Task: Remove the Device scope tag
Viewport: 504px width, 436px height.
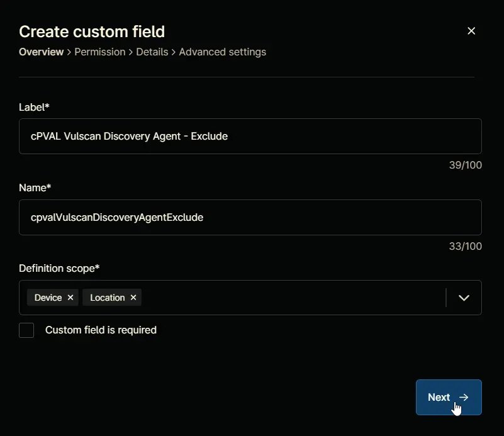Action: coord(70,298)
